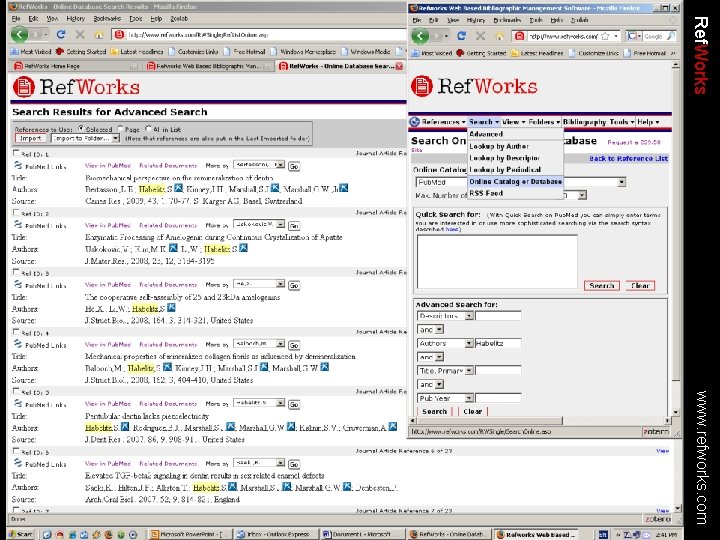The width and height of the screenshot is (720, 540).
Task: Click the Quick Search text area
Action: point(497,262)
